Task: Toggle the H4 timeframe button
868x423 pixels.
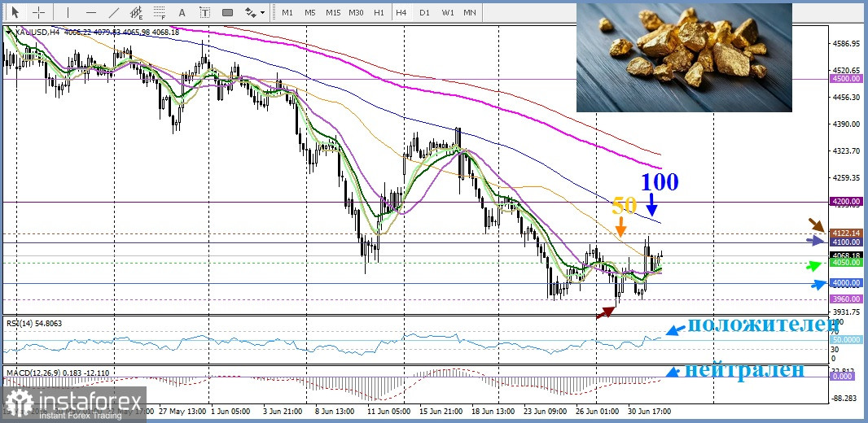Action: (401, 12)
